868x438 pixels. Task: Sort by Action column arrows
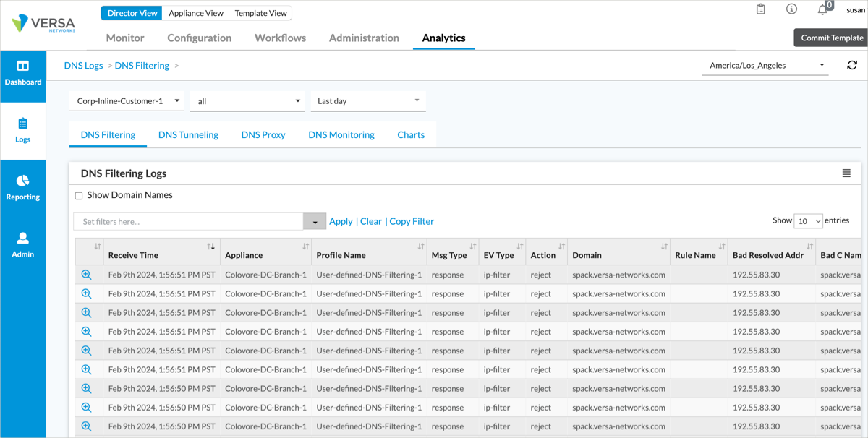[x=561, y=246]
